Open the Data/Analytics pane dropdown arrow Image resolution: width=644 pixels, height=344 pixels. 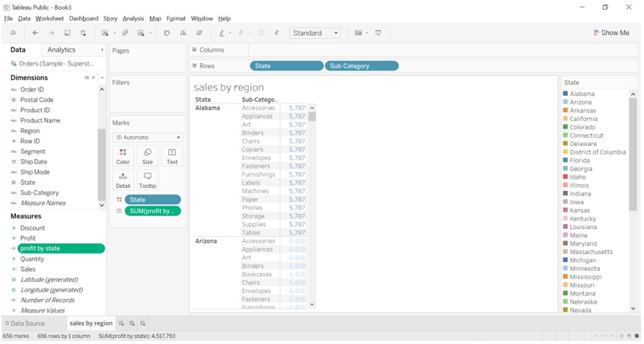102,49
